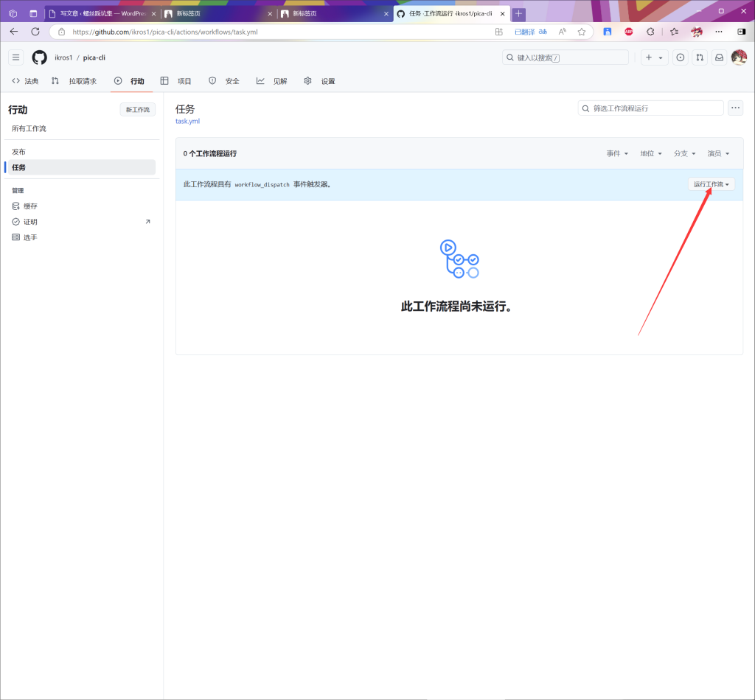The image size is (755, 700).
Task: Open the issues icon in header
Action: (680, 57)
